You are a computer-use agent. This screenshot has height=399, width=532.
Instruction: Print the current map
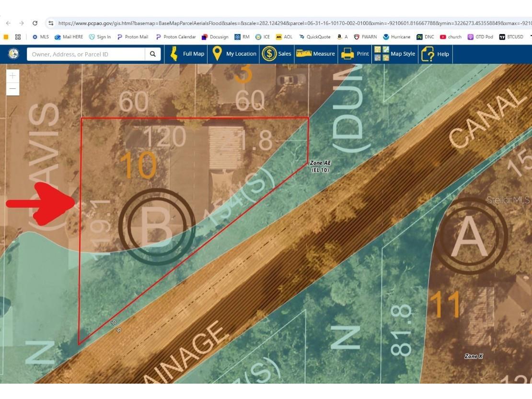pos(355,54)
